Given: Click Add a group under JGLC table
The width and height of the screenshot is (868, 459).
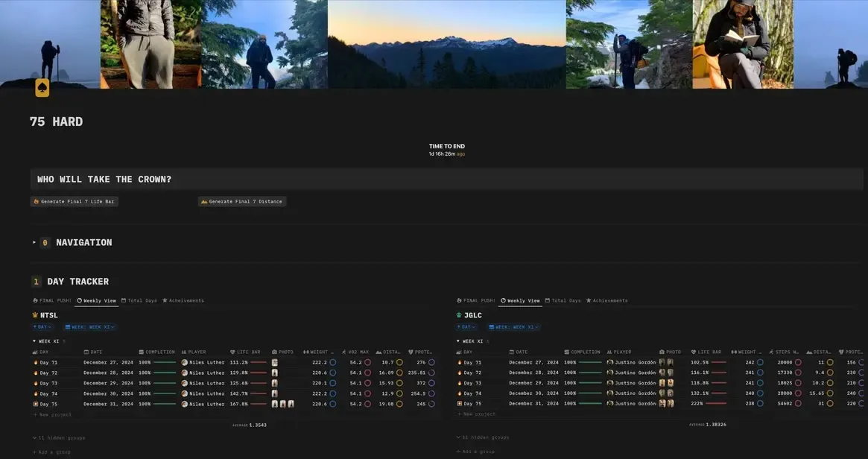Looking at the screenshot, I should [475, 452].
